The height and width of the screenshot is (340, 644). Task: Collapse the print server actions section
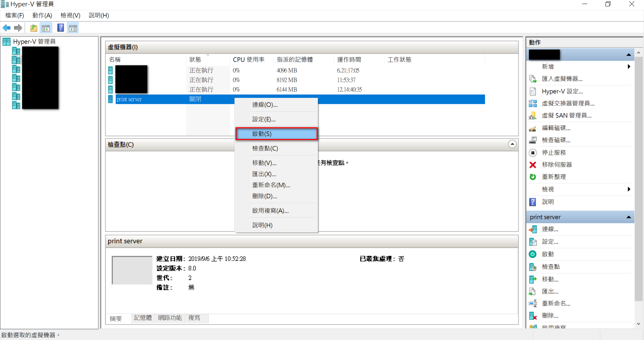click(x=629, y=217)
